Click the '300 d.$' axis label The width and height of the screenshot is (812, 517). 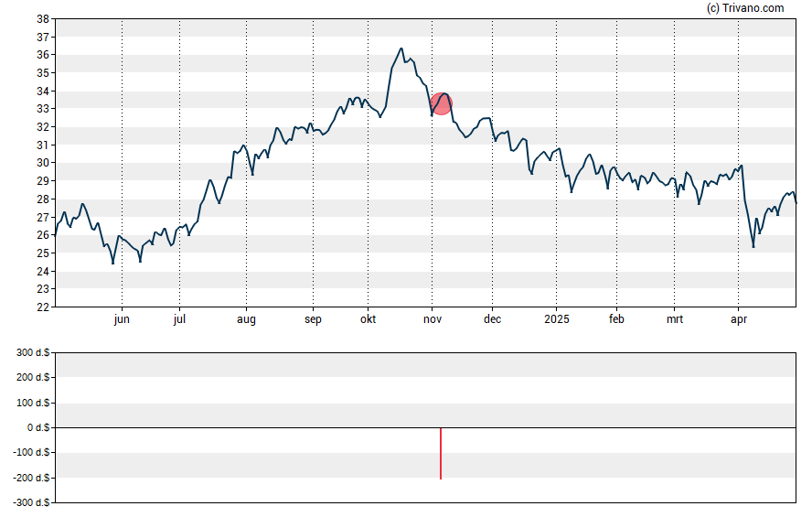[x=33, y=353]
